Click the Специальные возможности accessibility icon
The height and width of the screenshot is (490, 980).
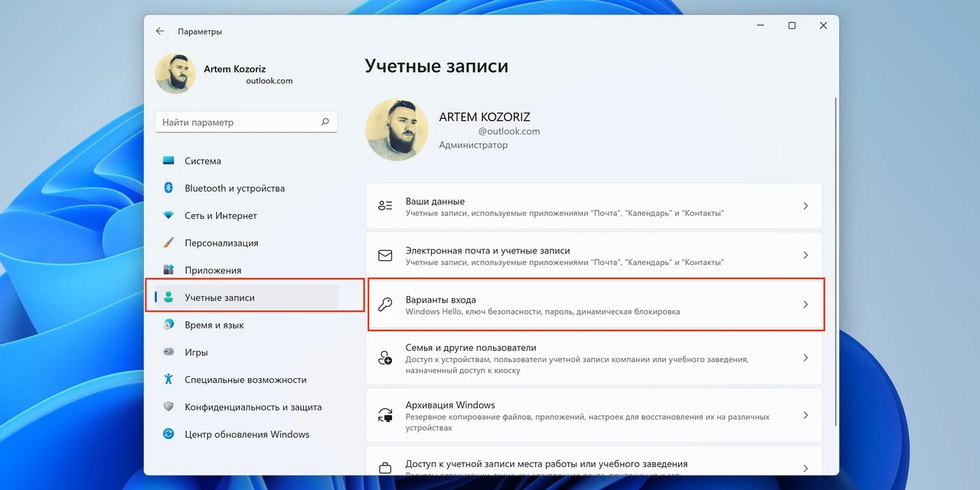[168, 380]
